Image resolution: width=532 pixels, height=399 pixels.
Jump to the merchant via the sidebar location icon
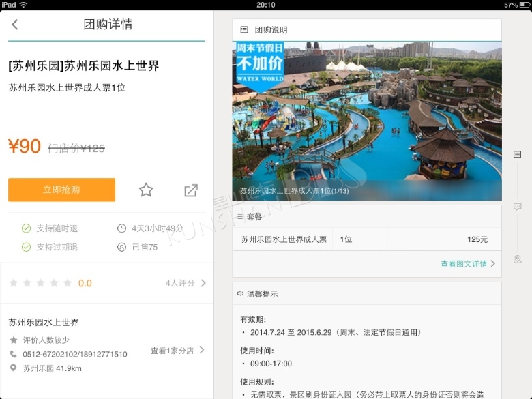518,259
